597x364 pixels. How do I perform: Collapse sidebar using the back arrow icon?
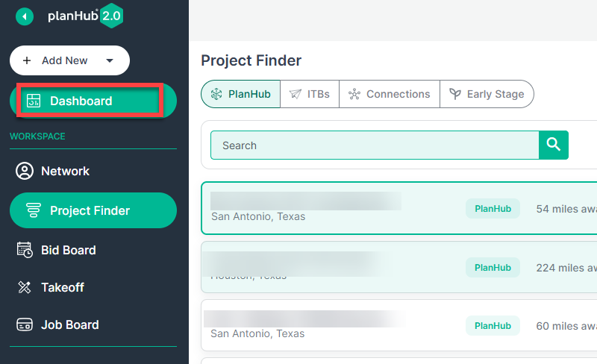click(x=25, y=16)
